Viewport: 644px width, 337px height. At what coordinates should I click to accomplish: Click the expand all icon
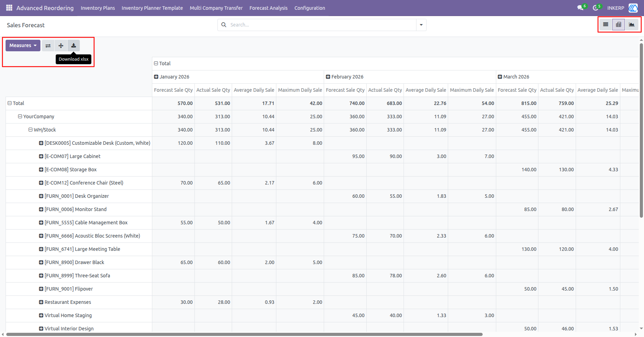(61, 46)
